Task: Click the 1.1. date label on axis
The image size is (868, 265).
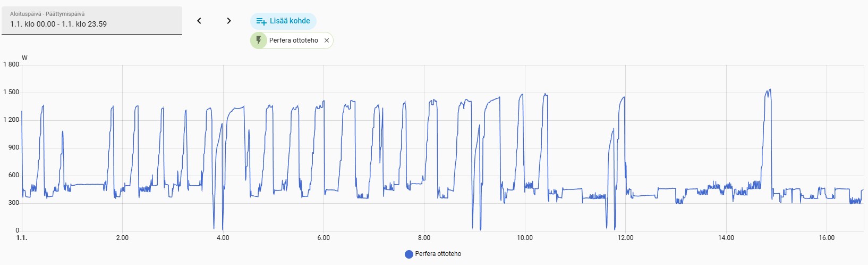Action: (22, 238)
